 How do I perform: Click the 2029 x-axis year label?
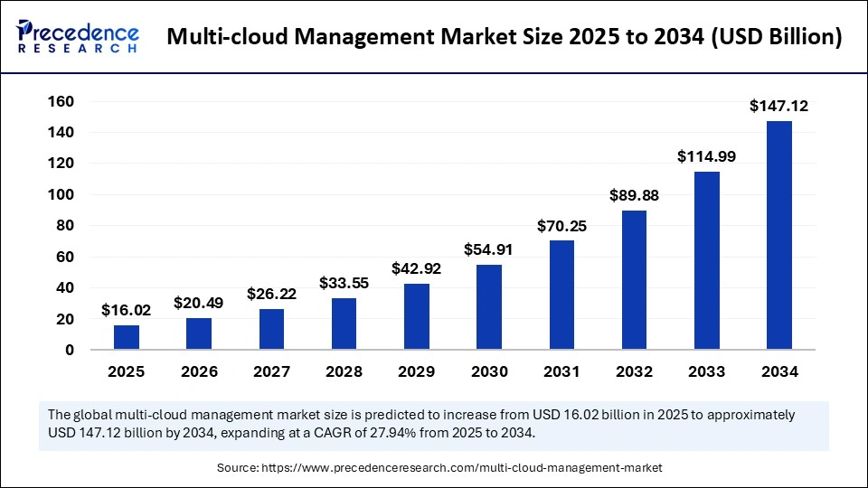[x=416, y=371]
